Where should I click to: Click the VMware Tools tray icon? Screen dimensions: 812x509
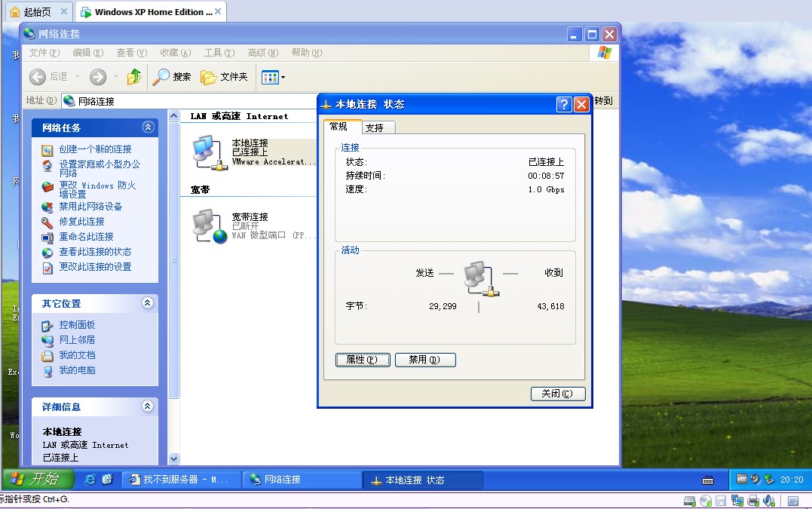(x=742, y=480)
